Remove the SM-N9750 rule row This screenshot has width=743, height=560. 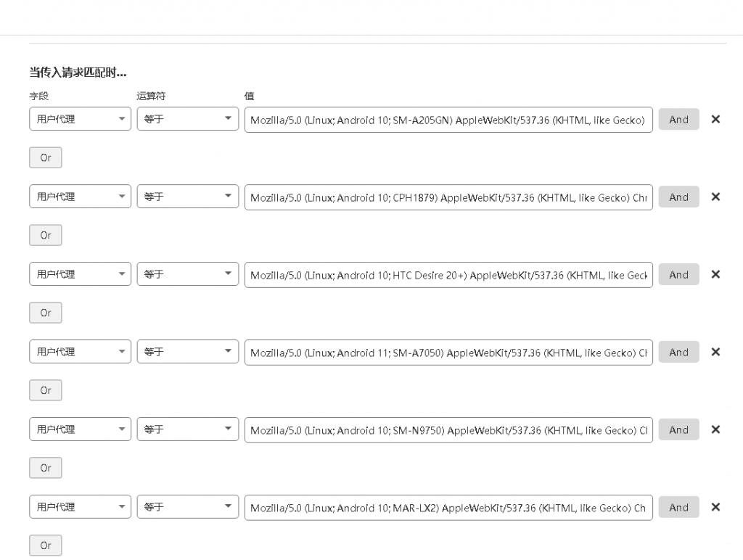[x=715, y=429]
